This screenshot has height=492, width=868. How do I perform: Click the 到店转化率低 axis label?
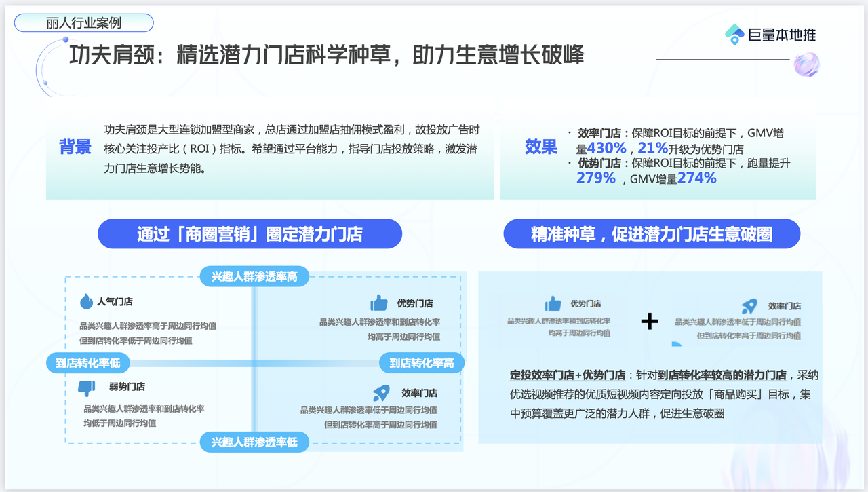(x=88, y=363)
